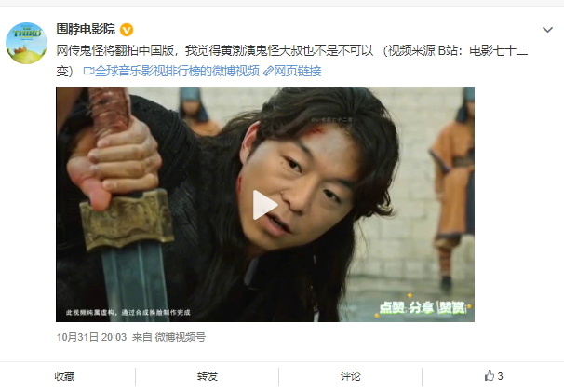This screenshot has height=392, width=564.
Task: Click the 围脖电影院 profile avatar
Action: click(x=26, y=43)
